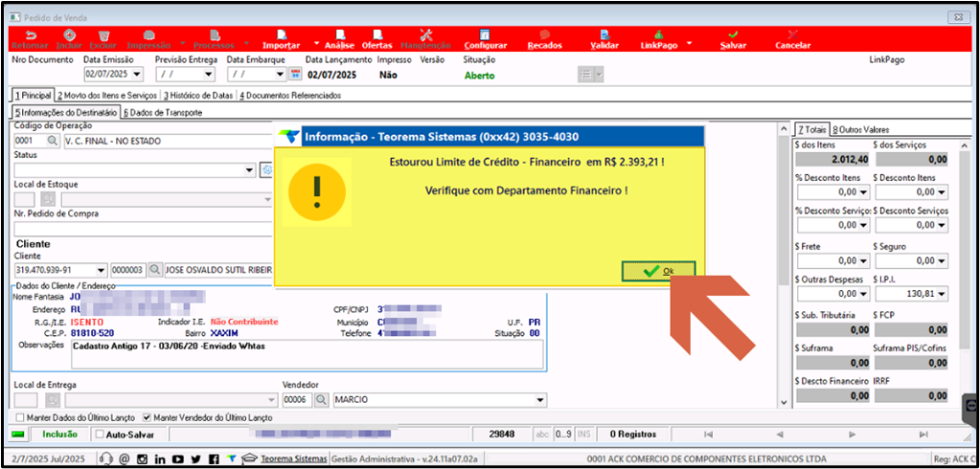The image size is (980, 469).
Task: Open the $ I.P.I. value dropdown
Action: (x=942, y=294)
